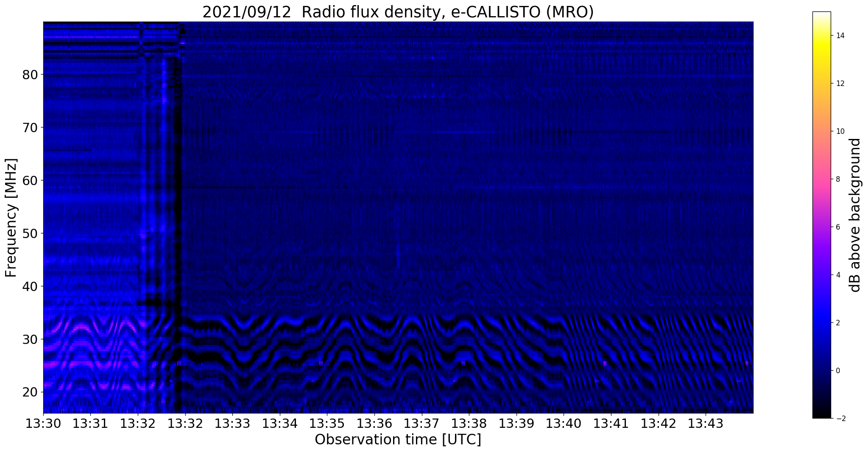868x452 pixels.
Task: Click the 13:37 time tick label
Action: (422, 423)
